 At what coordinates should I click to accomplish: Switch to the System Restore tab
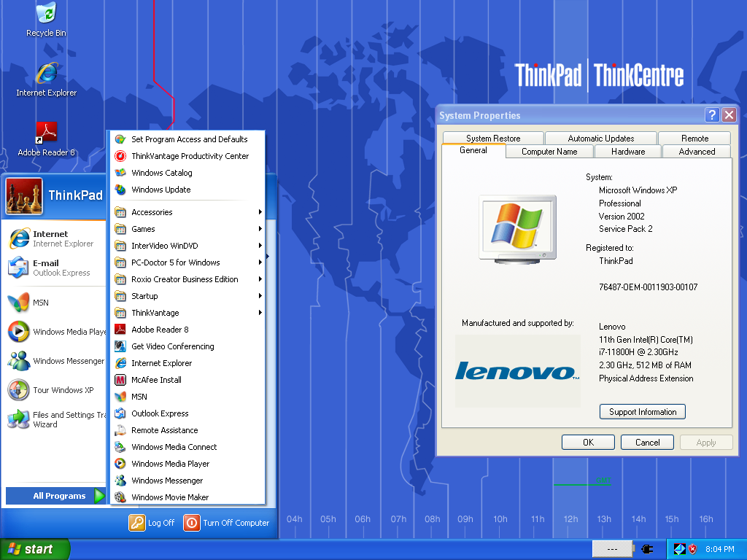pyautogui.click(x=493, y=139)
